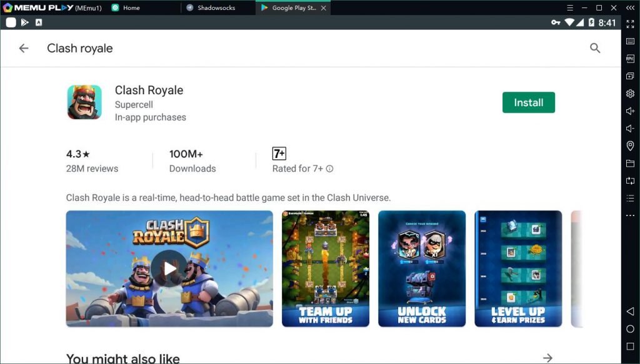
Task: Decrease volume using sidebar speaker minus icon
Action: point(630,129)
